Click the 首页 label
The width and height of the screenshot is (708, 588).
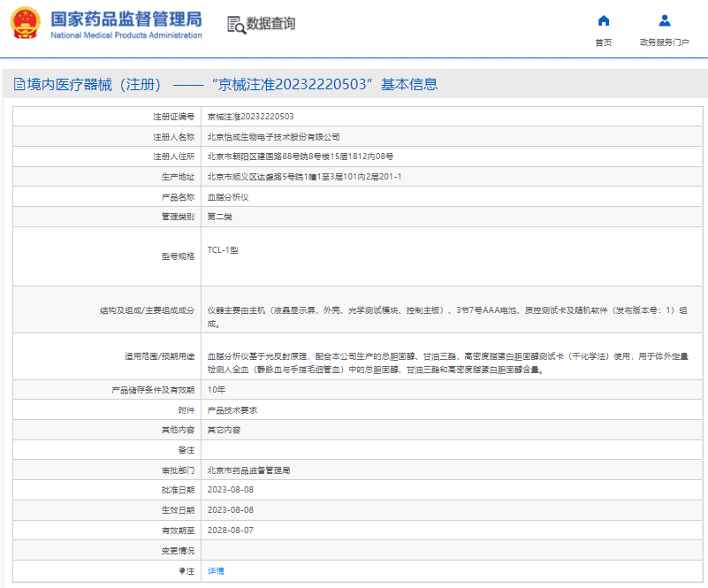tap(604, 42)
